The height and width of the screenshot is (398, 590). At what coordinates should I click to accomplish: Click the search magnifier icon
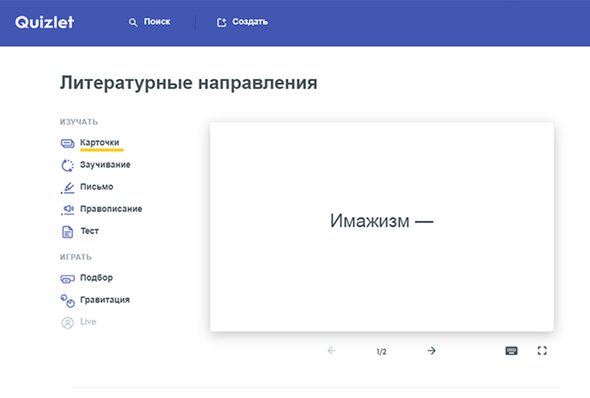tap(133, 22)
